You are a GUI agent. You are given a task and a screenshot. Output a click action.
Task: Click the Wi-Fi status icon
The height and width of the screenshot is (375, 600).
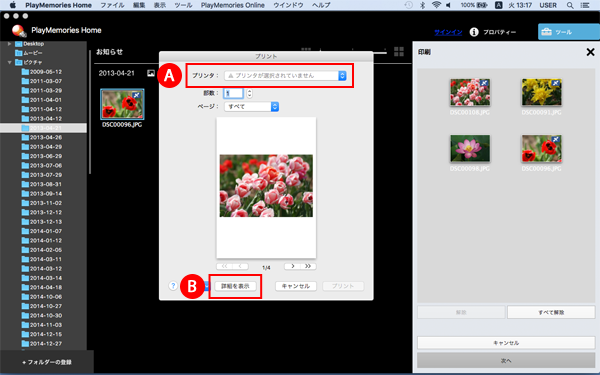436,5
